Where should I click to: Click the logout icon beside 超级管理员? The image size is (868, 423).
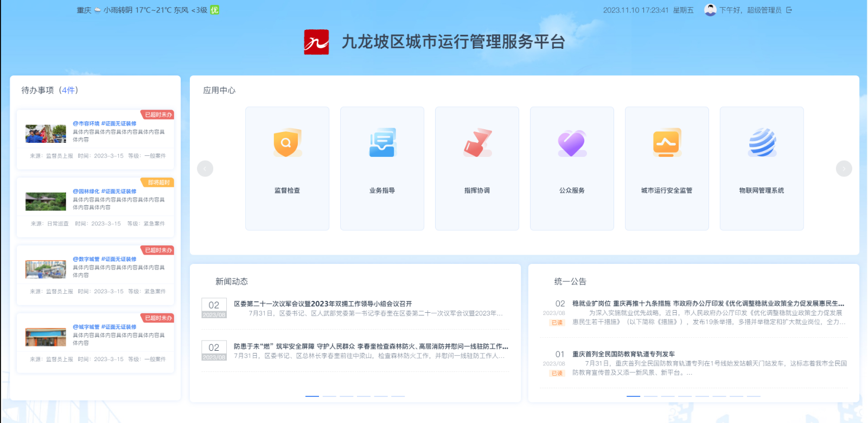789,10
